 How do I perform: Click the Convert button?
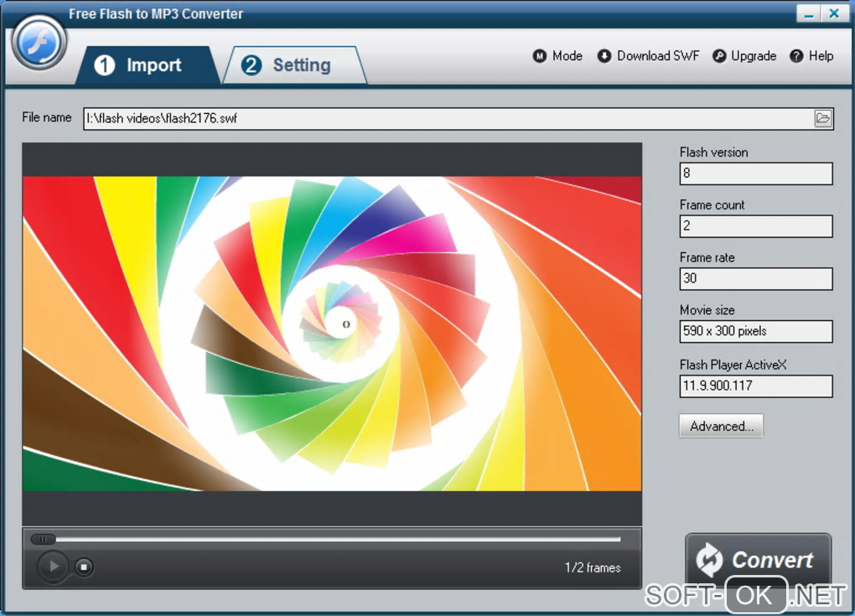(758, 560)
